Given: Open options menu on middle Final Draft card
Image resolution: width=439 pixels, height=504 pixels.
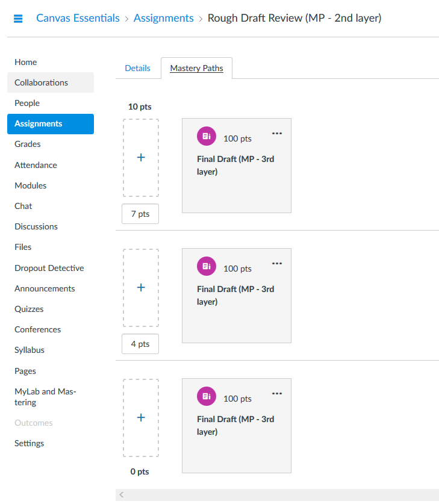Looking at the screenshot, I should [x=277, y=264].
